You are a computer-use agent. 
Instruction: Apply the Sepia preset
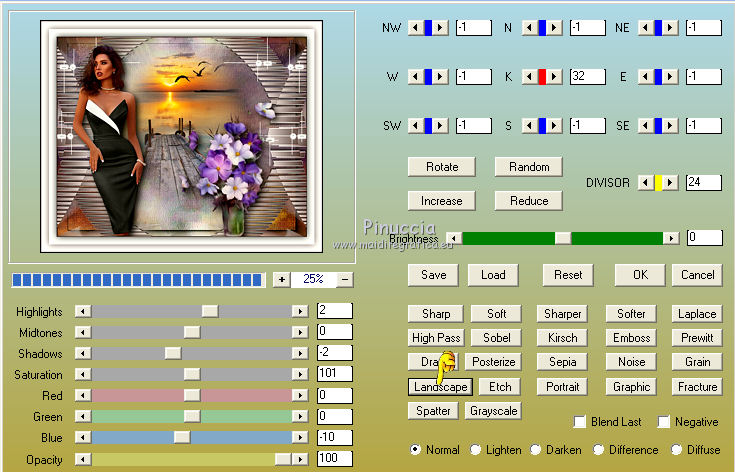click(x=562, y=362)
